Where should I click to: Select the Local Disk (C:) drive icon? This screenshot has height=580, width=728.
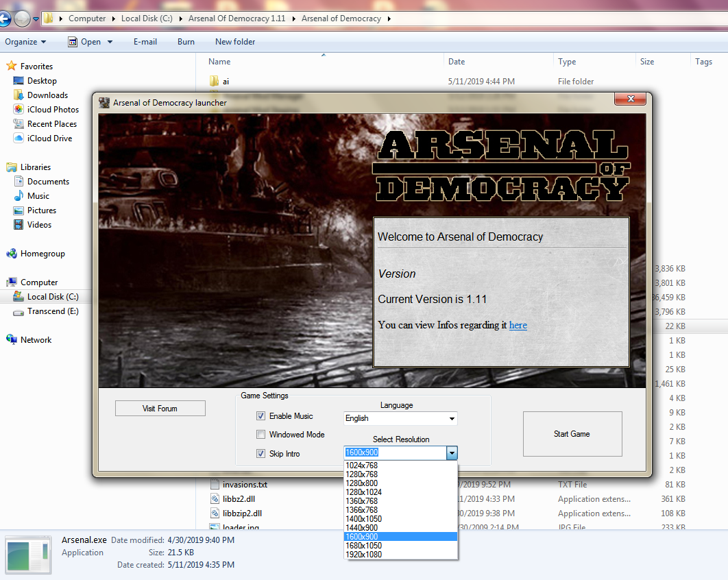click(19, 296)
